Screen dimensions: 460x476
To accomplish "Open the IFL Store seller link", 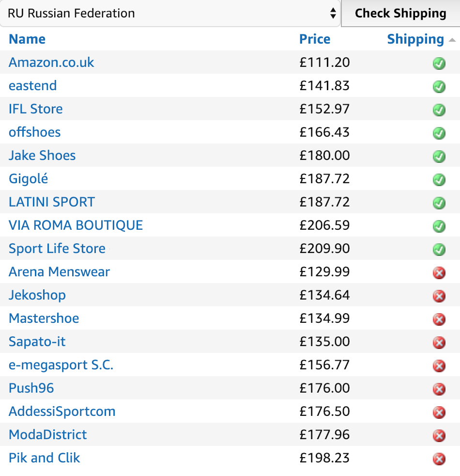I will [35, 109].
